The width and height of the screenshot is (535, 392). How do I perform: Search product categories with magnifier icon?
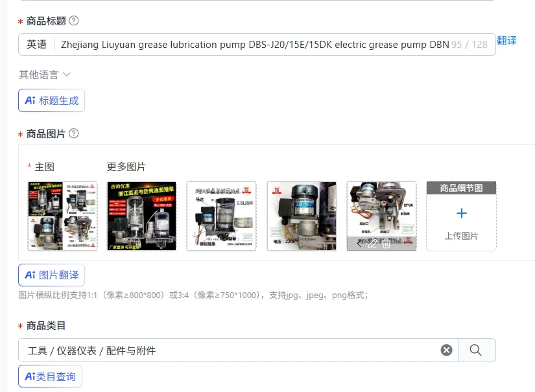tap(475, 350)
